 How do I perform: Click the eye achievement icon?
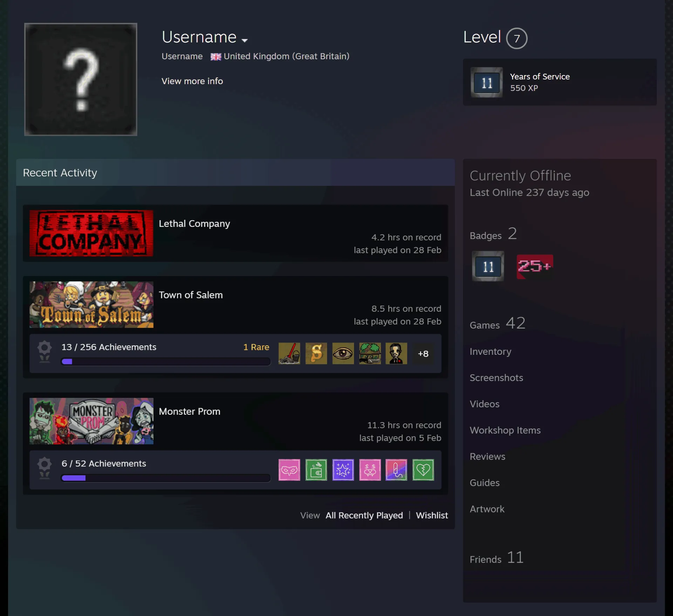(x=343, y=353)
